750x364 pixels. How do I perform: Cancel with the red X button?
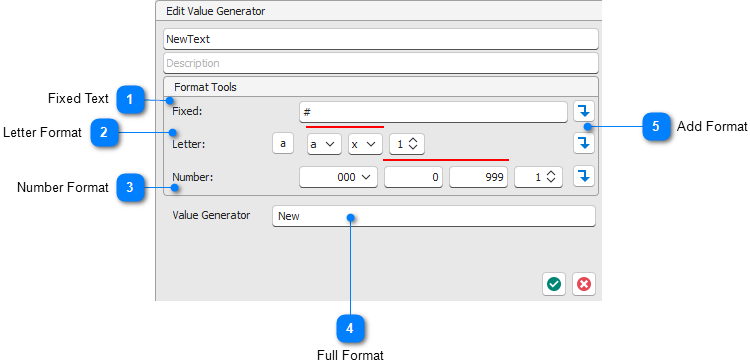[584, 285]
